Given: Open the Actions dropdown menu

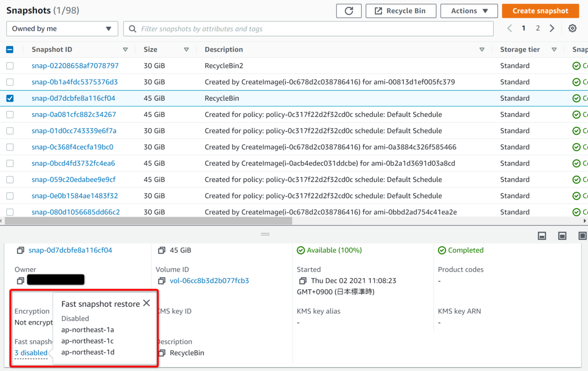Looking at the screenshot, I should [x=469, y=11].
